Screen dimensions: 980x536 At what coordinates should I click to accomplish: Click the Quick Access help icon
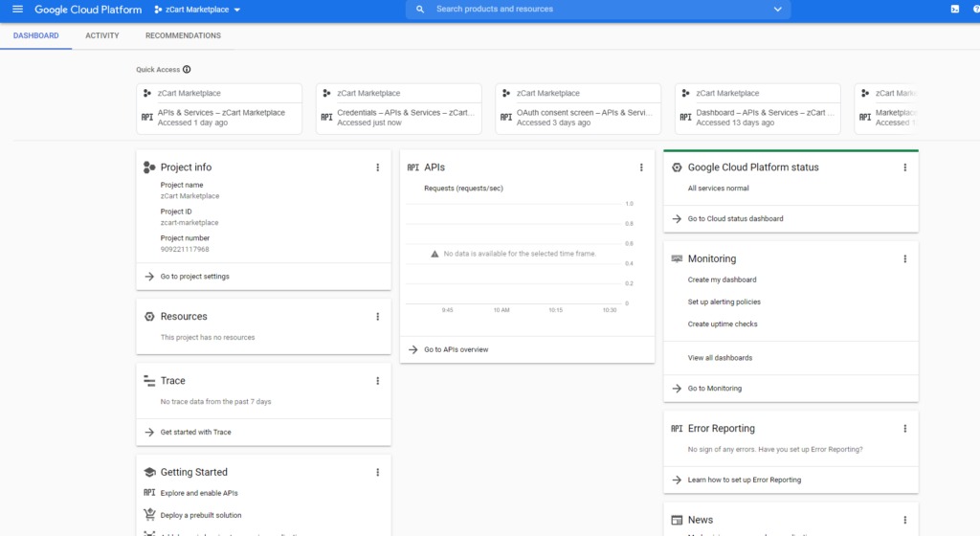(187, 70)
